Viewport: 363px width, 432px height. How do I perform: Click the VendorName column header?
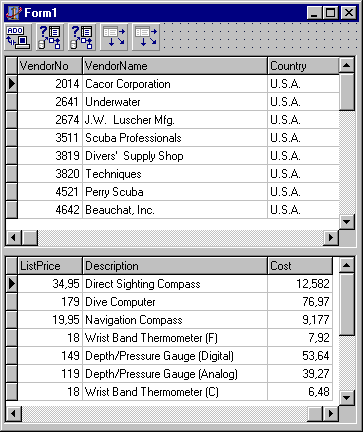[175, 66]
